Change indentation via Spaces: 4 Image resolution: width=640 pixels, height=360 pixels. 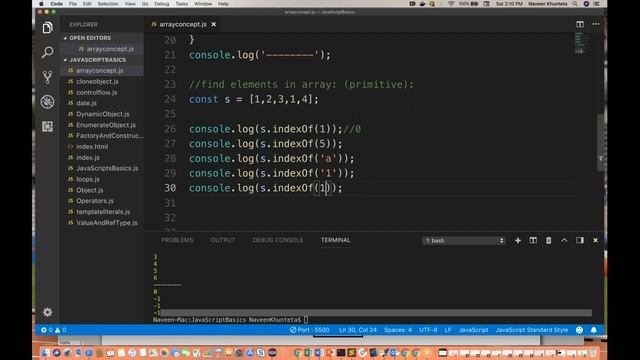pyautogui.click(x=398, y=330)
